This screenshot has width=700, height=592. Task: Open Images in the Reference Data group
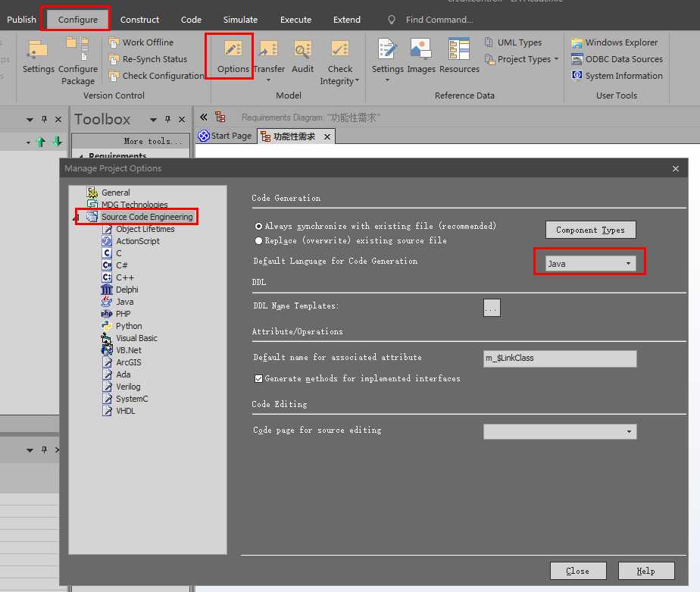pyautogui.click(x=421, y=57)
